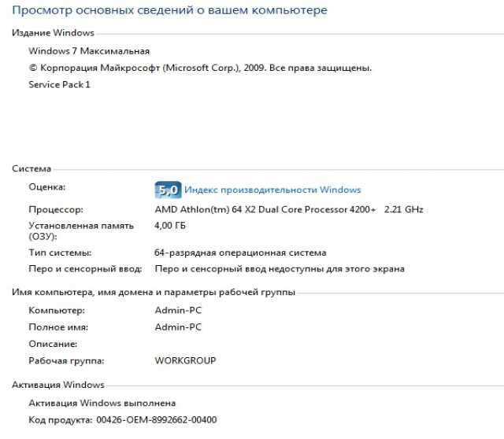504x439 pixels.
Task: Click the Microsoft Corp. copyright line
Action: click(x=200, y=68)
